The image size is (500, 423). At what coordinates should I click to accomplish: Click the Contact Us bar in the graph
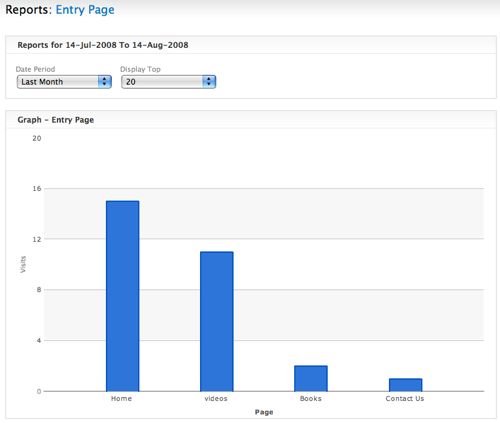405,385
